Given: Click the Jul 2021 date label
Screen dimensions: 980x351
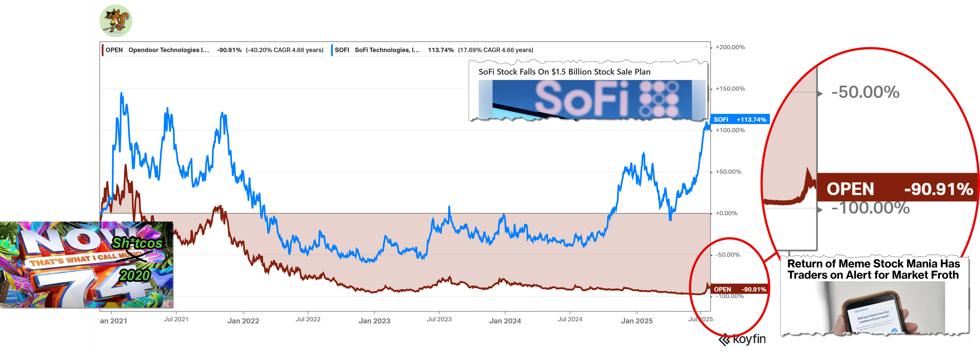Looking at the screenshot, I should [176, 319].
